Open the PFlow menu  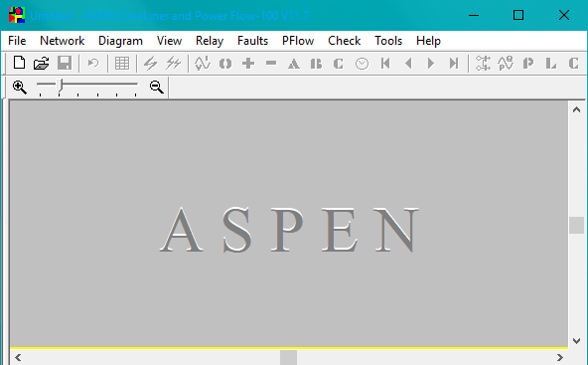tap(298, 41)
